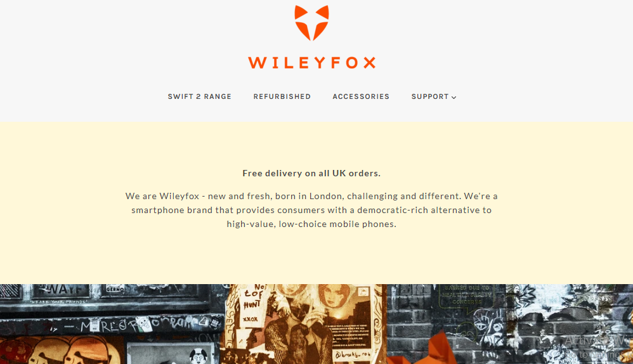This screenshot has height=364, width=633.
Task: Click the WILEYFOX wordmark text
Action: click(x=311, y=63)
